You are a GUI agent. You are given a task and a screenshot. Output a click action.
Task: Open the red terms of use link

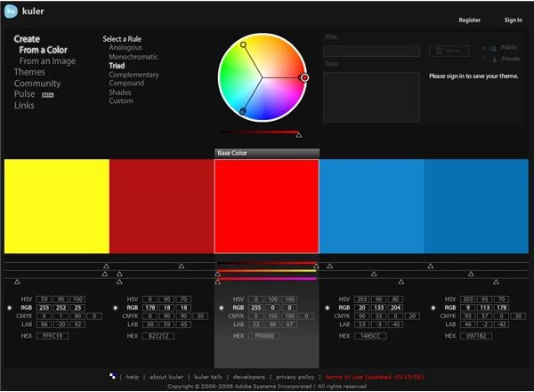[x=375, y=377]
